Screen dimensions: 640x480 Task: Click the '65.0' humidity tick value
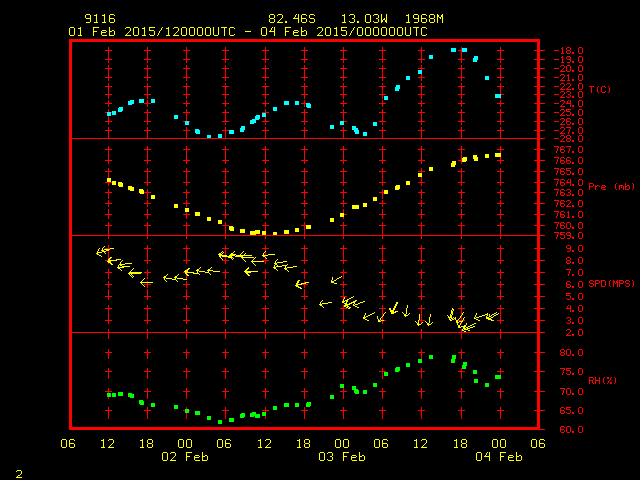[571, 411]
